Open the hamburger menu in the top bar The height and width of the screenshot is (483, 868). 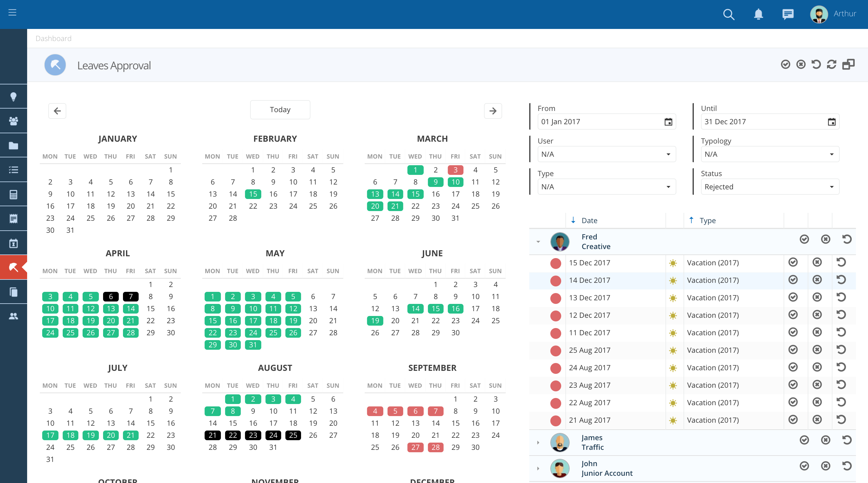12,12
